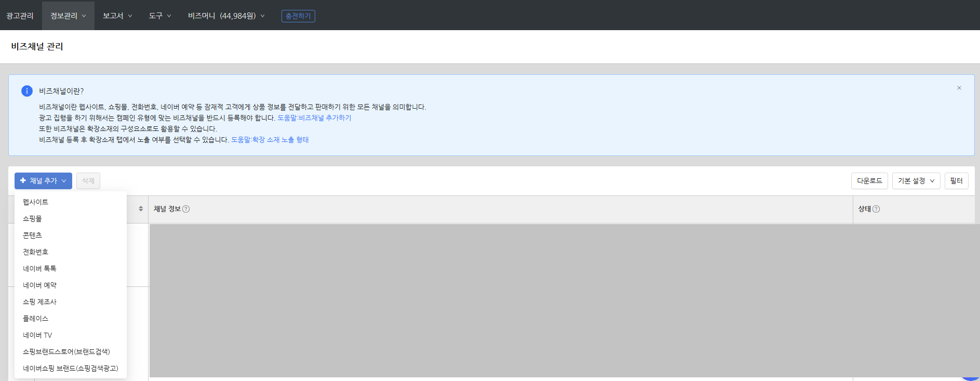
Task: Go to the 광고관리 tab
Action: point(20,16)
